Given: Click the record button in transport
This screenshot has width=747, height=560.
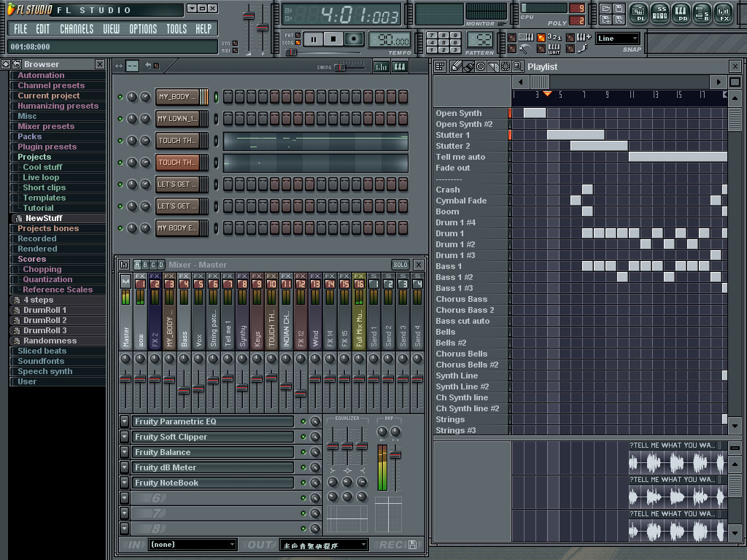Looking at the screenshot, I should click(x=354, y=39).
